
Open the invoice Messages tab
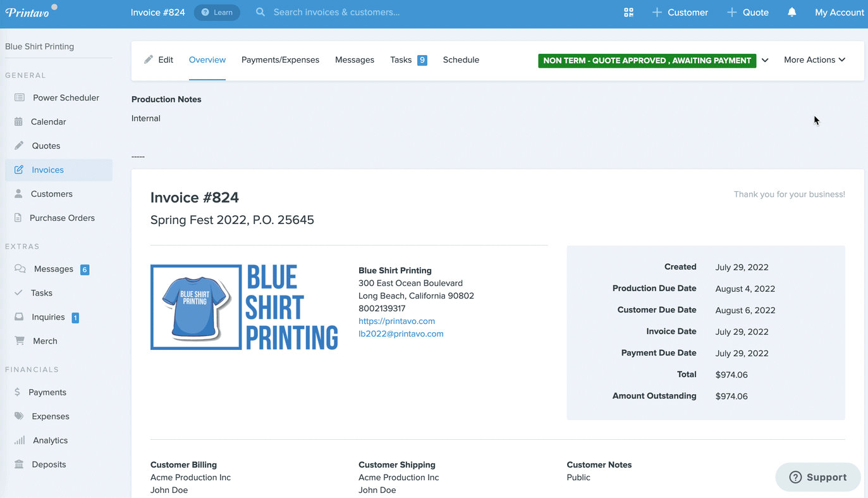(x=355, y=59)
